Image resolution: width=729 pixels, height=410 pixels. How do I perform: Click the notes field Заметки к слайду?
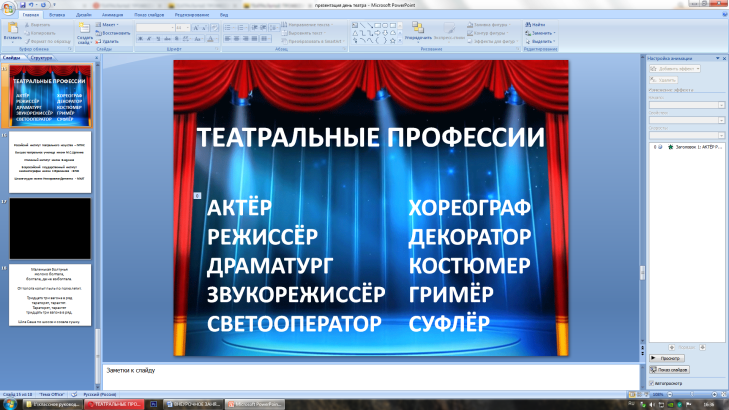coord(370,372)
